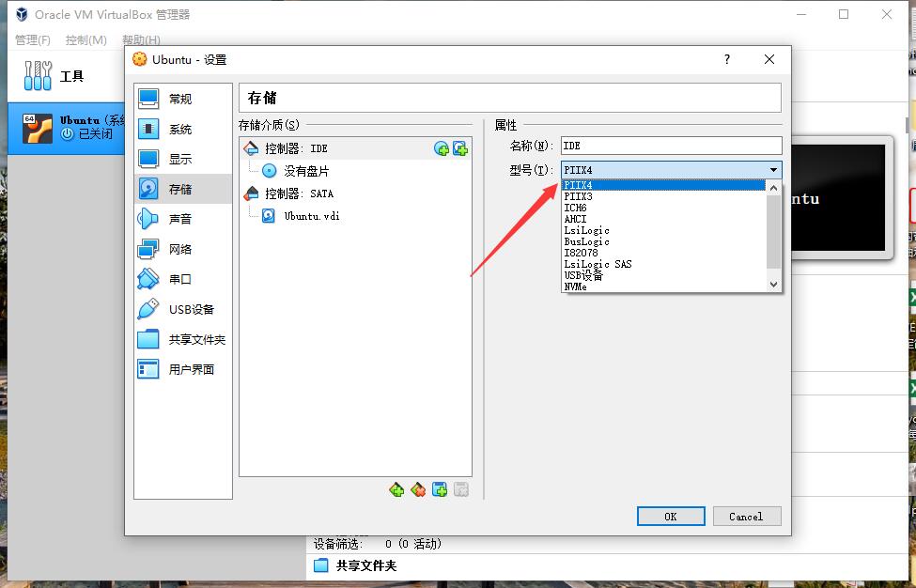Open the 显示 (Display) settings category
Viewport: 916px width, 588px height.
(183, 159)
